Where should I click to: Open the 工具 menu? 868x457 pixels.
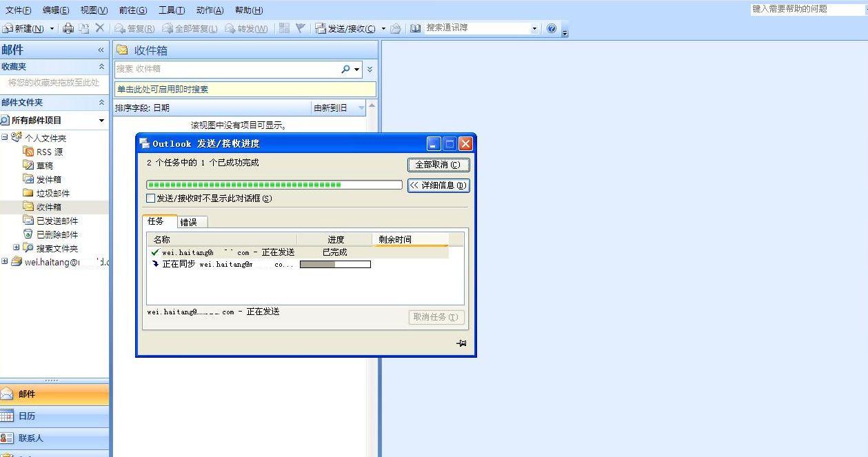coord(172,10)
